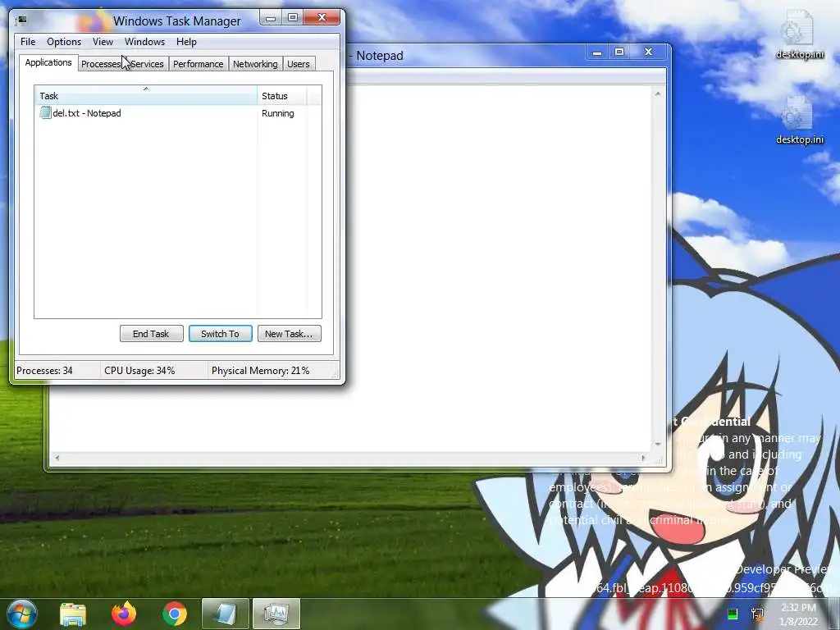Select the Applications tab

click(x=48, y=62)
